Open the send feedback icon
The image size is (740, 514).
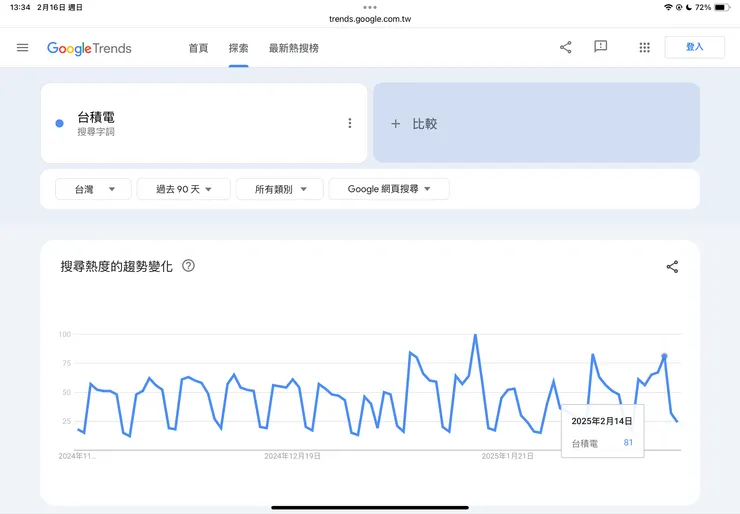pyautogui.click(x=600, y=47)
